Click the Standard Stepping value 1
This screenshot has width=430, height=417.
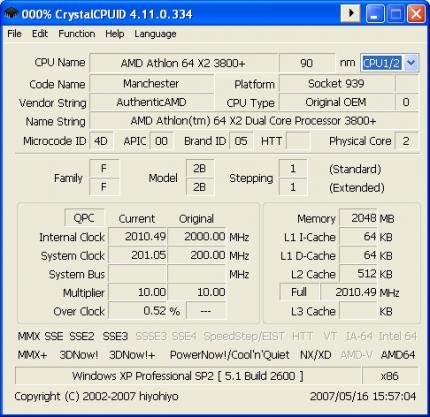click(x=293, y=168)
